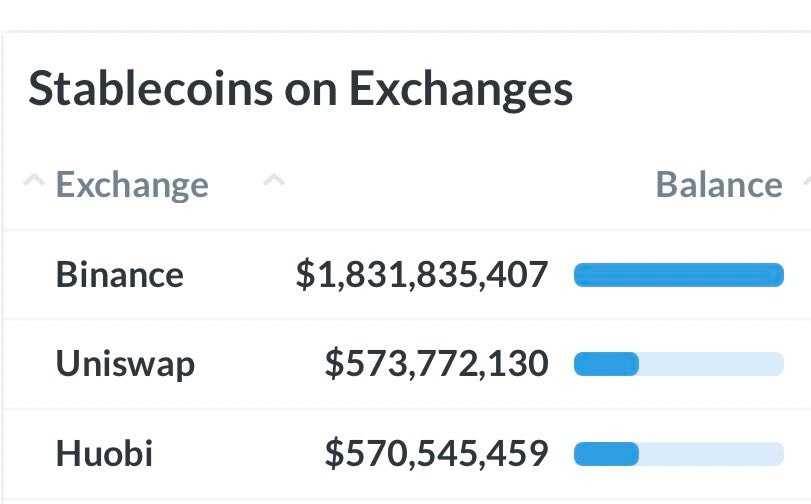Click the sort caret left of Exchange header
811x504 pixels.
(x=34, y=180)
